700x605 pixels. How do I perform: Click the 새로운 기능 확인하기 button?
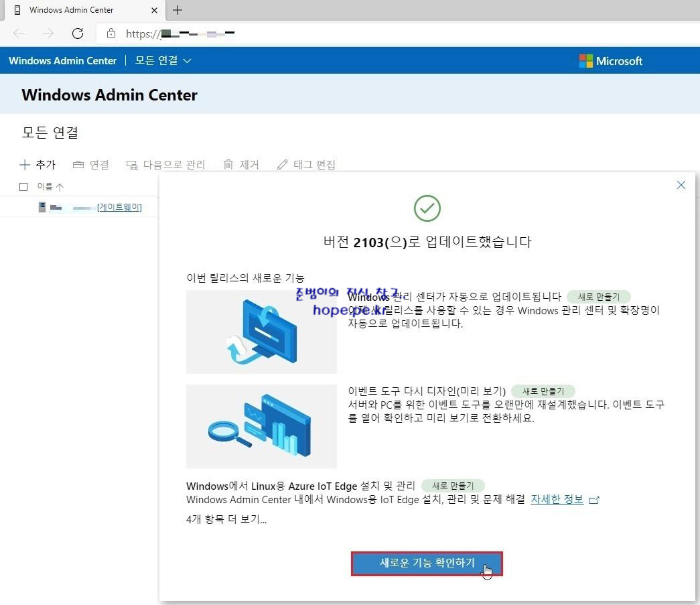coord(427,563)
